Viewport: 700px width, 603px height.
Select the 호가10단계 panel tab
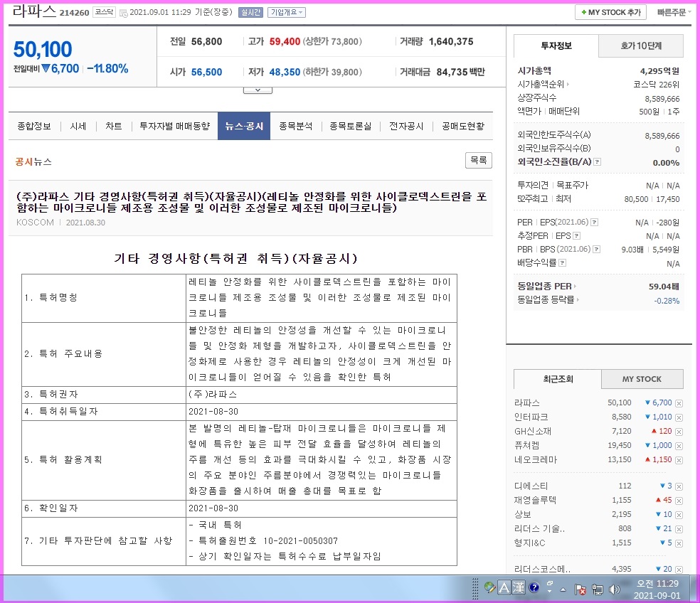(641, 46)
